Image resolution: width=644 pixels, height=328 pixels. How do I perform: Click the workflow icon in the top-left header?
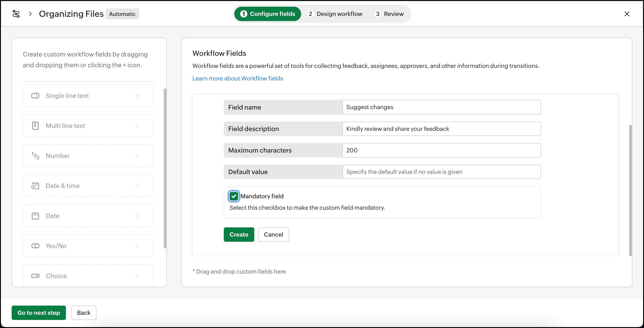coord(16,14)
